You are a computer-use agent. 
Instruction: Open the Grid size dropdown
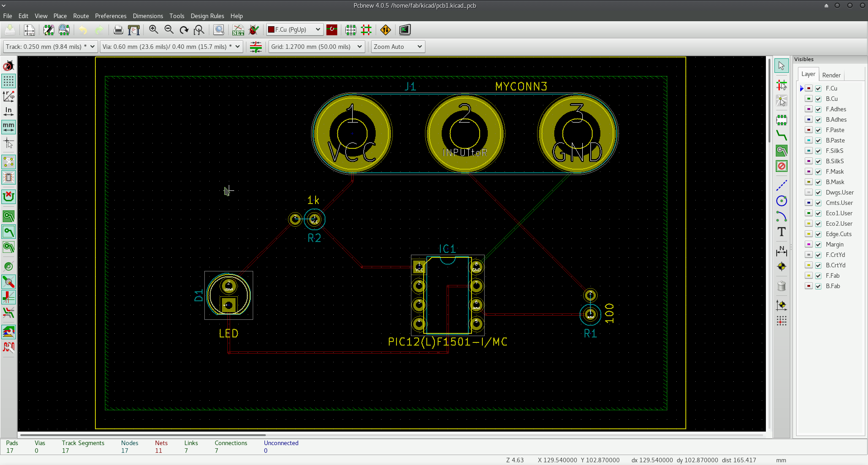click(x=316, y=47)
